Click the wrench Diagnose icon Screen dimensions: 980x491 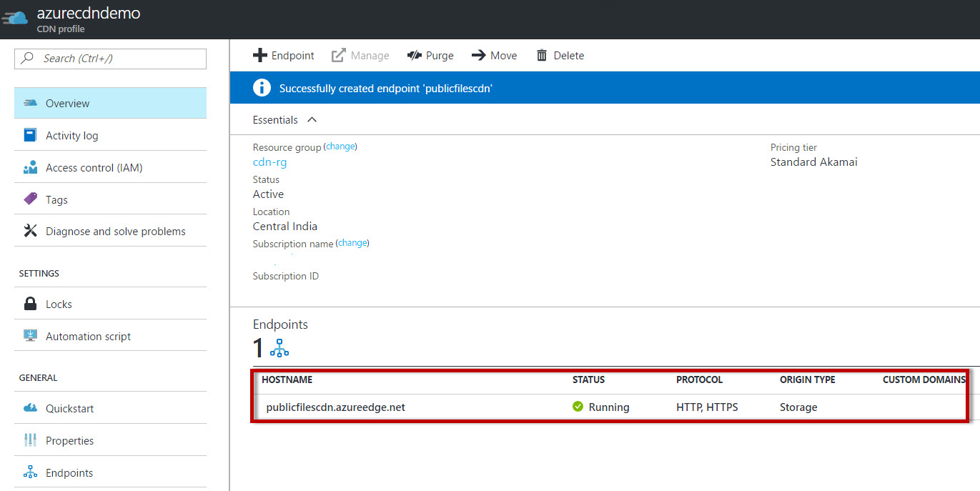30,231
